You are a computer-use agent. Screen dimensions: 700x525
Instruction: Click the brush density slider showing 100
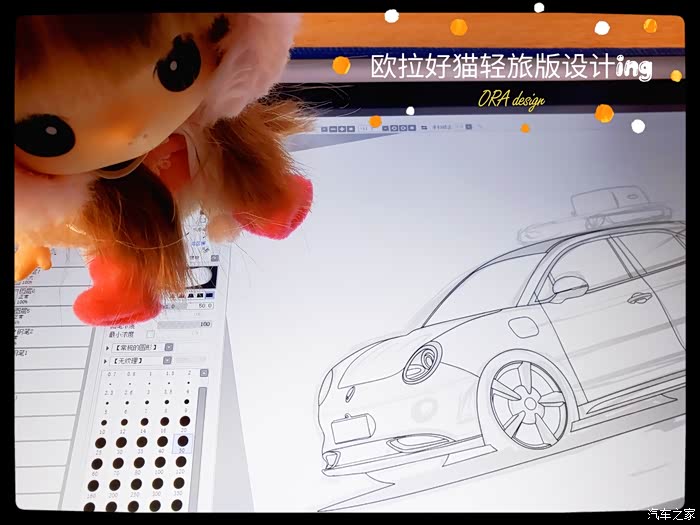(184, 324)
